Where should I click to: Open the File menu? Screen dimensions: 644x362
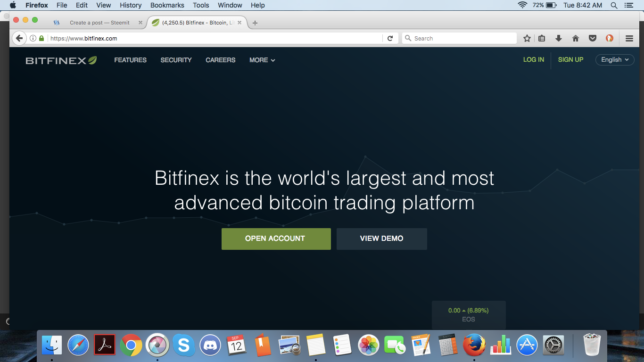61,5
